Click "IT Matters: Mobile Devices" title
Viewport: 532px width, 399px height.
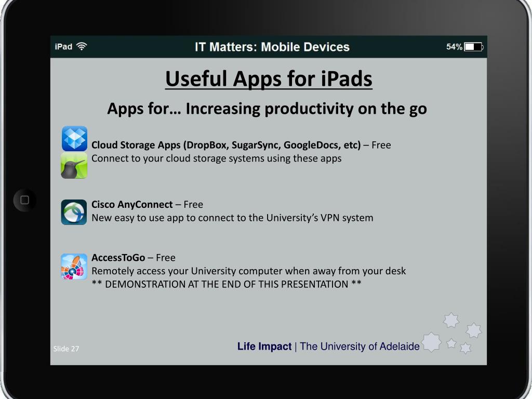(x=272, y=47)
